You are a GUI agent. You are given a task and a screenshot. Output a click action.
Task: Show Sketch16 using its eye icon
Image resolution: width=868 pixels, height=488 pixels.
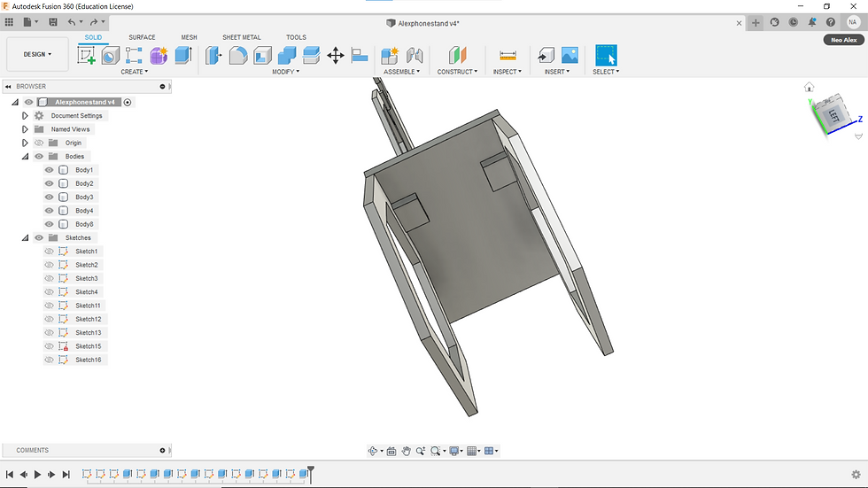point(50,360)
